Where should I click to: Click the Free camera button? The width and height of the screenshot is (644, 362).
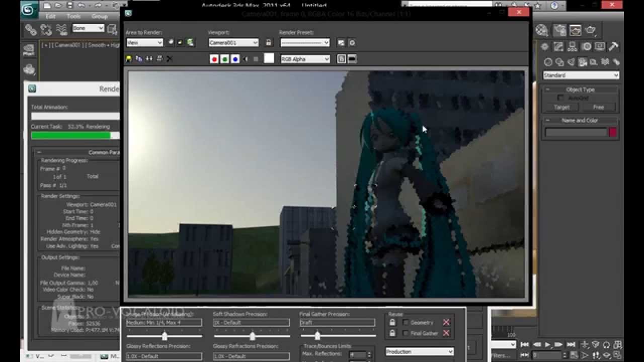pyautogui.click(x=598, y=107)
